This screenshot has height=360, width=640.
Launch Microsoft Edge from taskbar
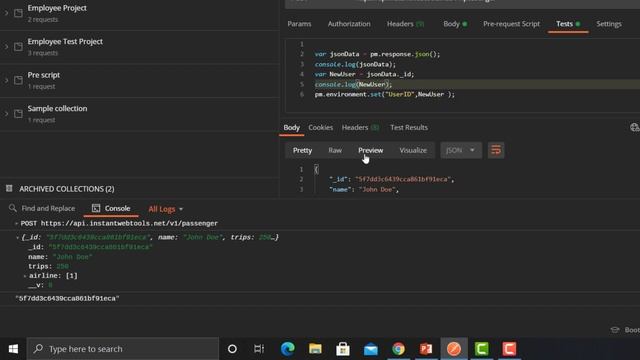pos(288,349)
